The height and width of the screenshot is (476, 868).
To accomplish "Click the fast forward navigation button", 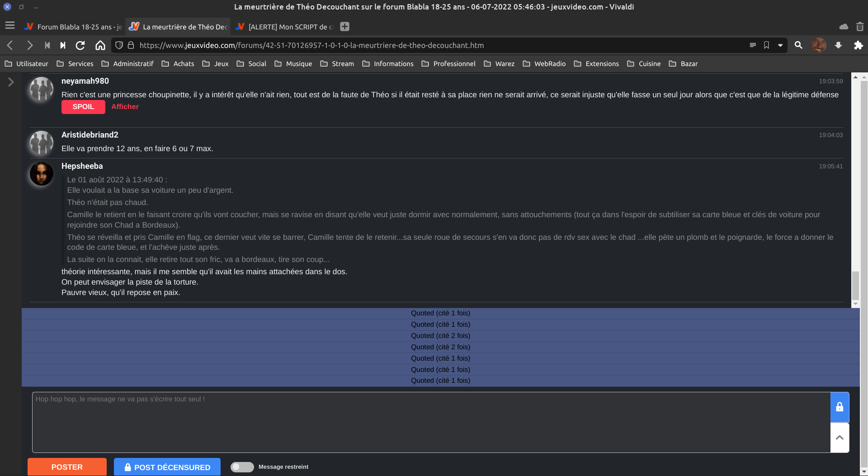I will click(63, 45).
